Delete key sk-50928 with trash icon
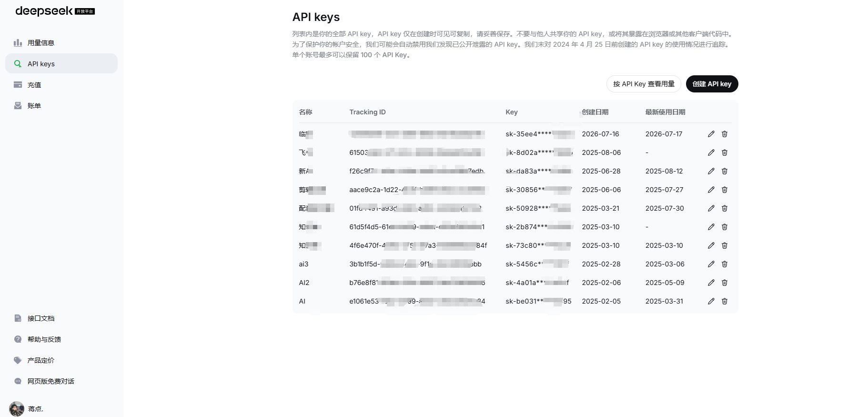 point(725,208)
